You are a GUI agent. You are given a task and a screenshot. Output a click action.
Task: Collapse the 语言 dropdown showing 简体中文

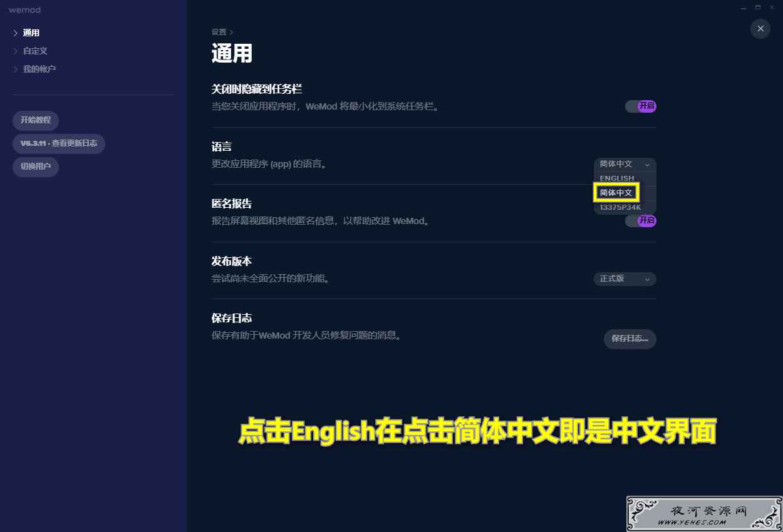[625, 164]
